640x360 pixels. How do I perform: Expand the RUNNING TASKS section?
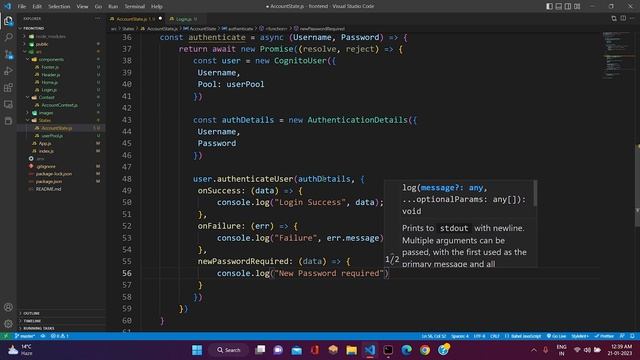pyautogui.click(x=39, y=328)
